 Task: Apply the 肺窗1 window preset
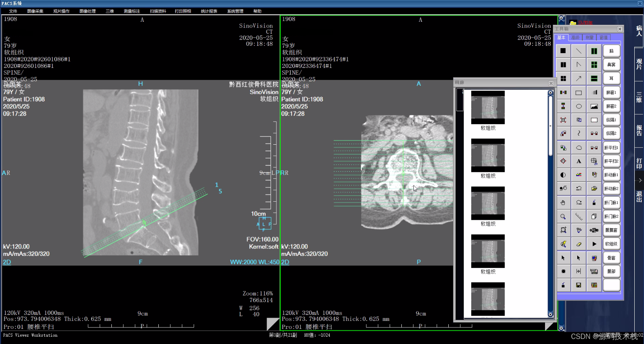611,93
